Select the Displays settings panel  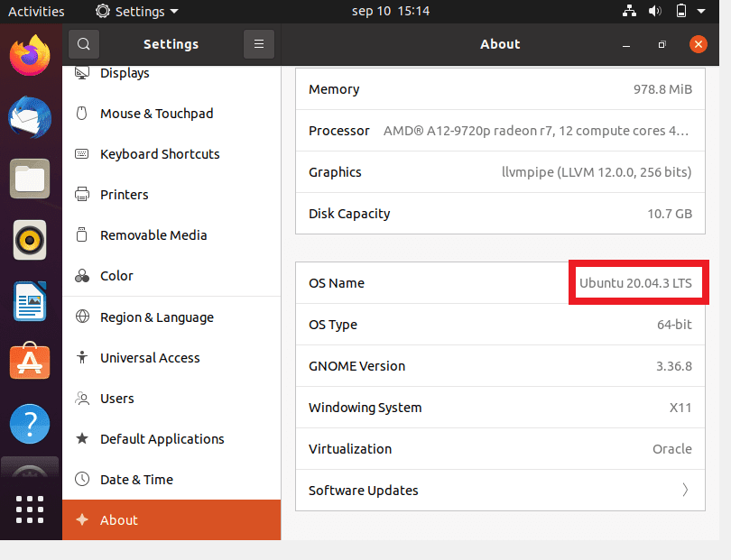(x=171, y=73)
